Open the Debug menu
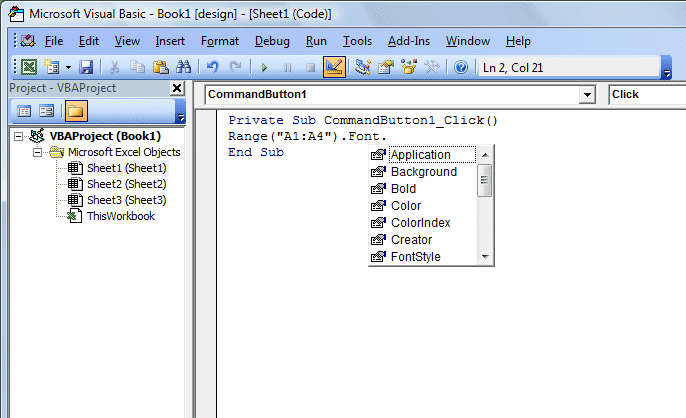 [272, 41]
